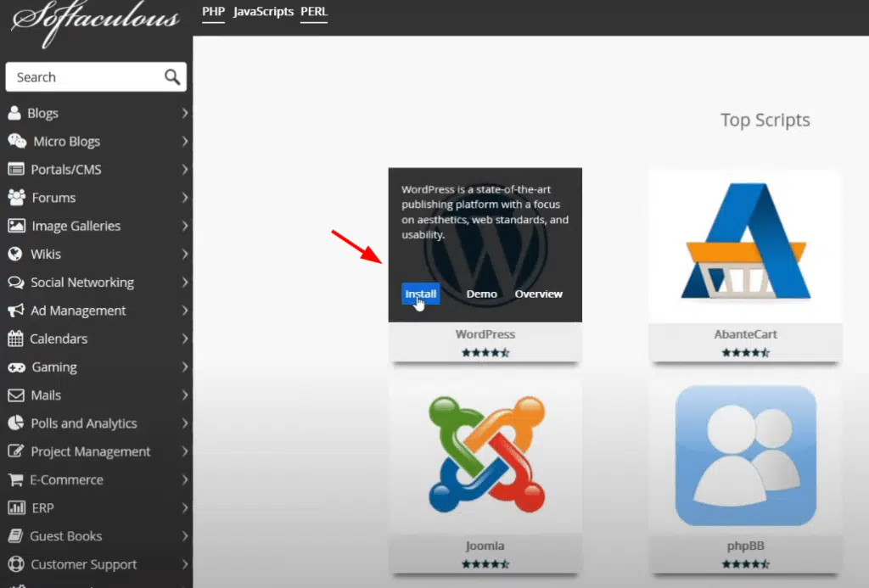Click the AbanteCart star rating
The height and width of the screenshot is (588, 869).
[745, 352]
